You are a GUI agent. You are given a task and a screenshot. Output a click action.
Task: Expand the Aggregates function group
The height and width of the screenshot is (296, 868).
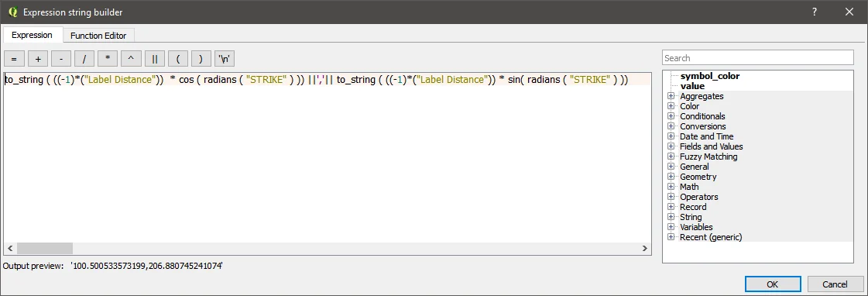671,96
